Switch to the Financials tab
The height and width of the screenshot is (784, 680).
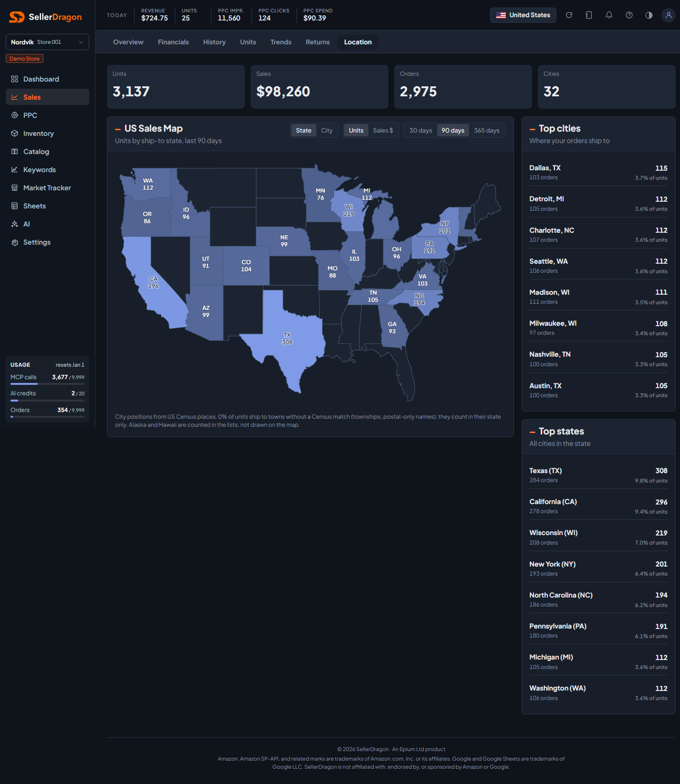coord(173,42)
